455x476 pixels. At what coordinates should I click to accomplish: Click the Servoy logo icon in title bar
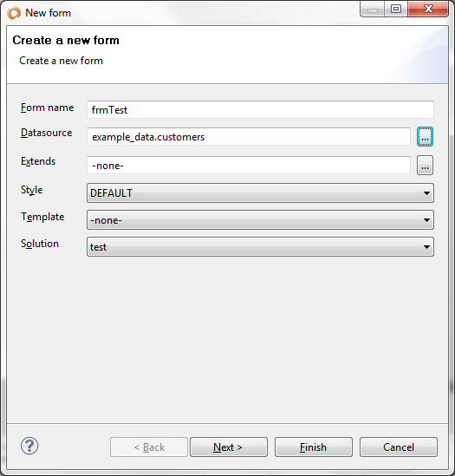(14, 13)
